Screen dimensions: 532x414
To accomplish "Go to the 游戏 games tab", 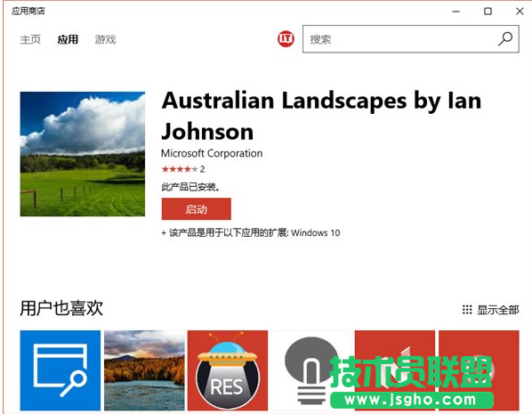I will click(x=105, y=39).
